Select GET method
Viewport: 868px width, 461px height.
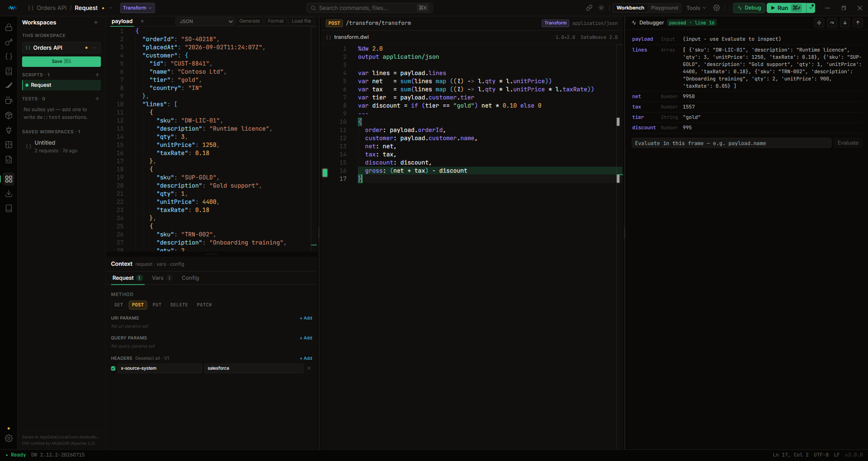(118, 305)
